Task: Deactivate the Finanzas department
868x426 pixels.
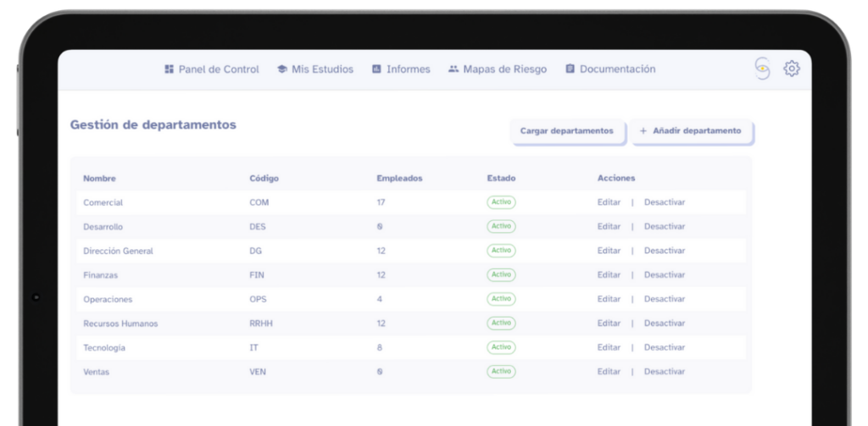Action: [x=665, y=275]
